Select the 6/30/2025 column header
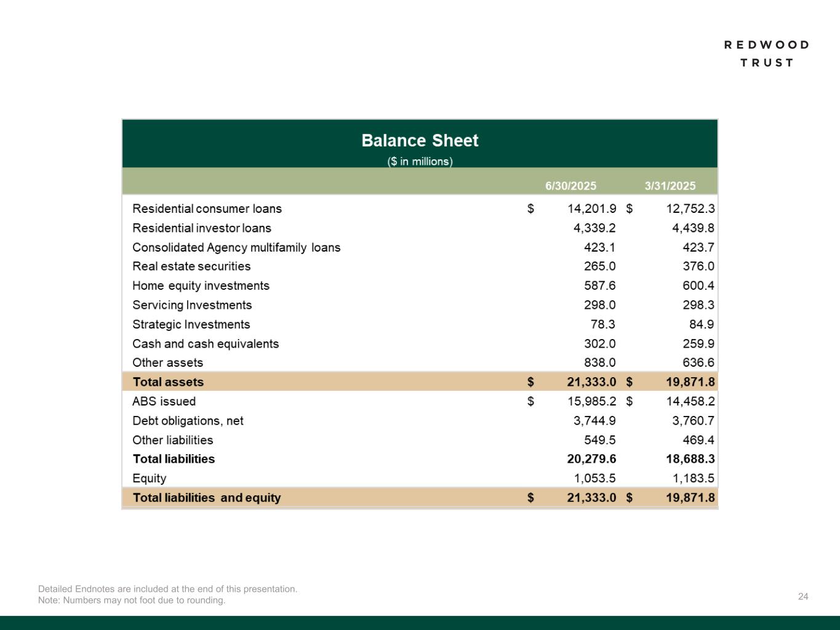Image resolution: width=840 pixels, height=630 pixels. point(570,186)
